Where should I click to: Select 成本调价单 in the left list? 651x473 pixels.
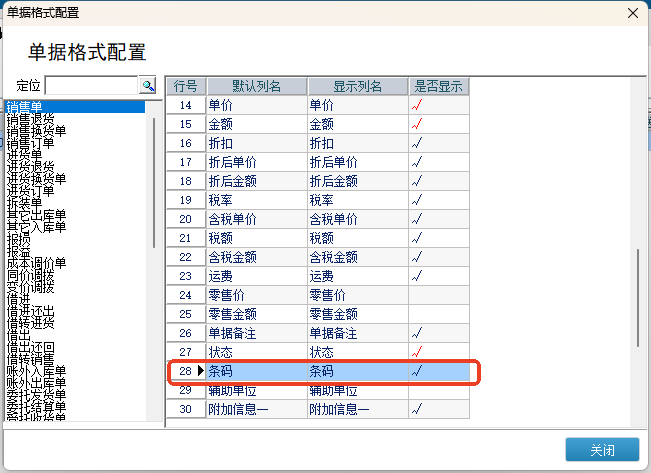(x=36, y=263)
